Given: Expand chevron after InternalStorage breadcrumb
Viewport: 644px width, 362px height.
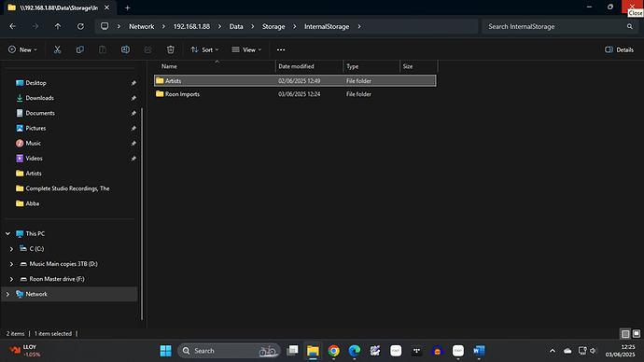Looking at the screenshot, I should [359, 26].
